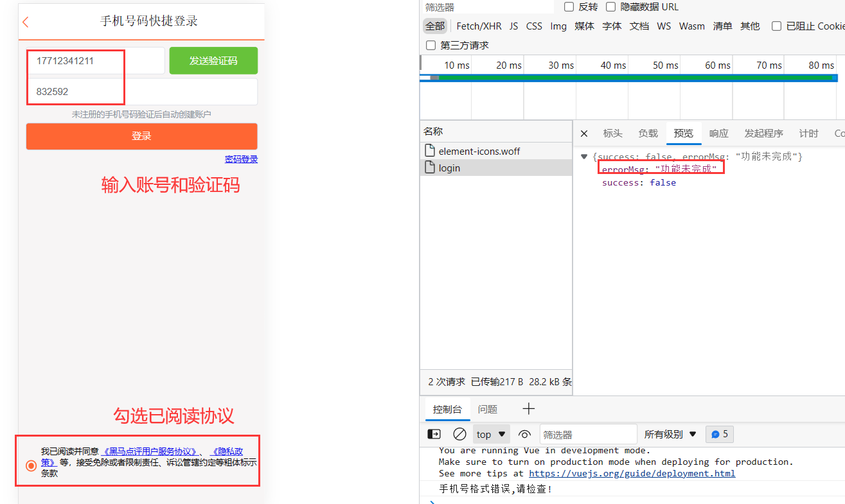845x504 pixels.
Task: Click the 5 issues badge
Action: pos(720,434)
